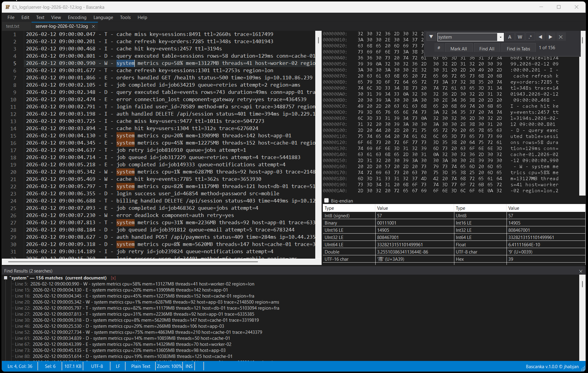
Task: Remove the "system" search results via [x]
Action: 113,278
